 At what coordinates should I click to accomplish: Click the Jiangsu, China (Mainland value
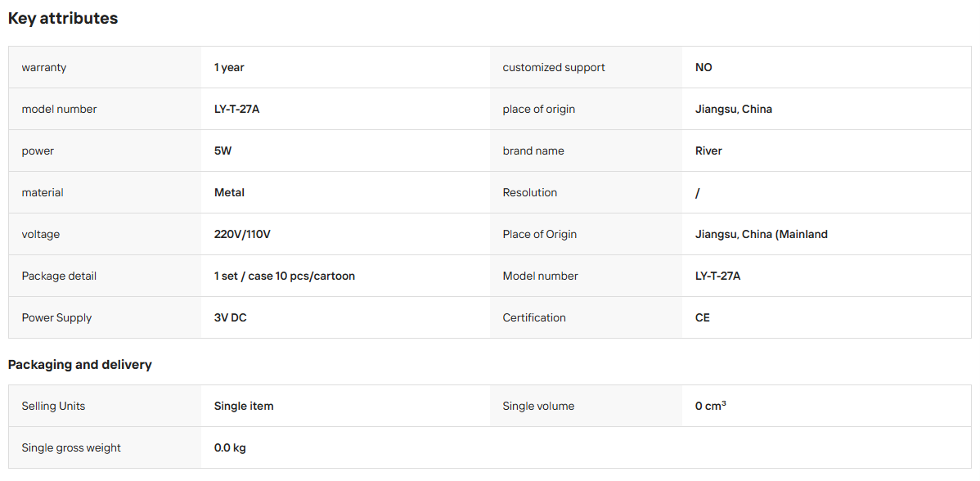tap(762, 235)
